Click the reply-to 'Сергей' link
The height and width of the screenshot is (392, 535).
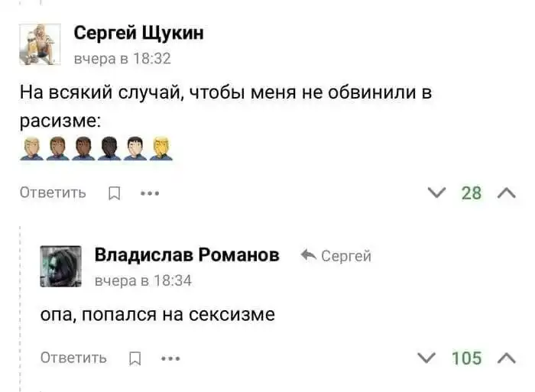pos(336,256)
